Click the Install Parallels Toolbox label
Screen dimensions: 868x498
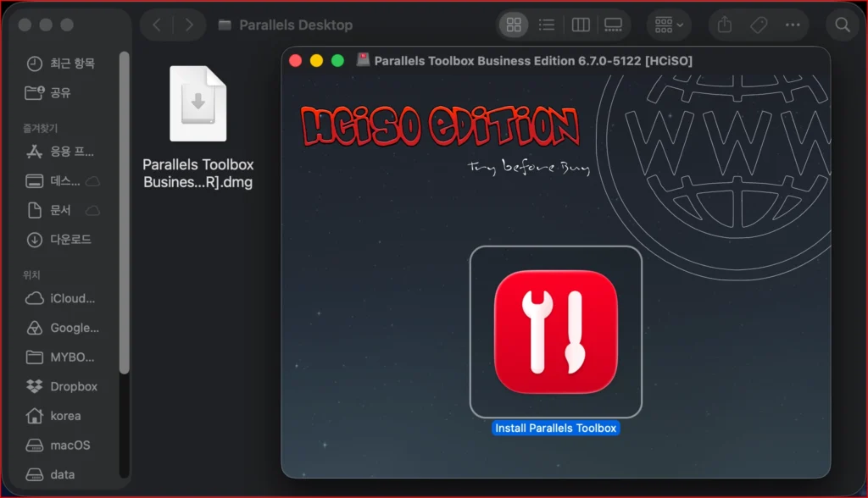click(x=556, y=429)
